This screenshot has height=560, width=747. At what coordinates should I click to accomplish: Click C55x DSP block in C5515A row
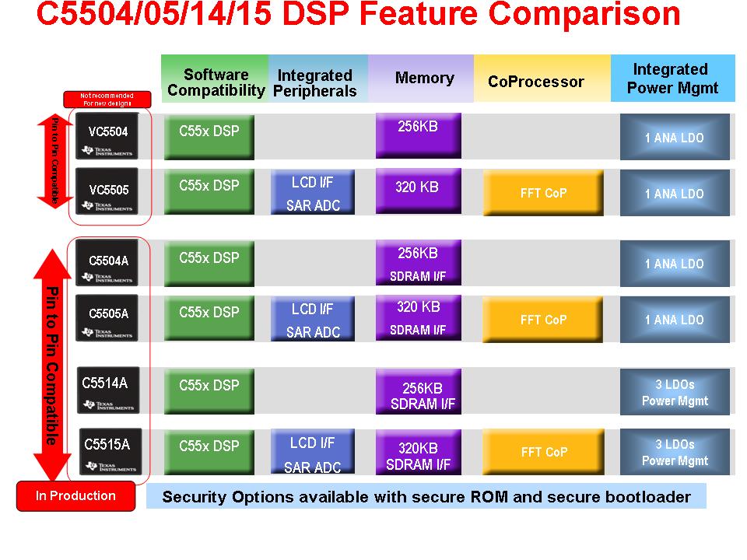click(209, 451)
